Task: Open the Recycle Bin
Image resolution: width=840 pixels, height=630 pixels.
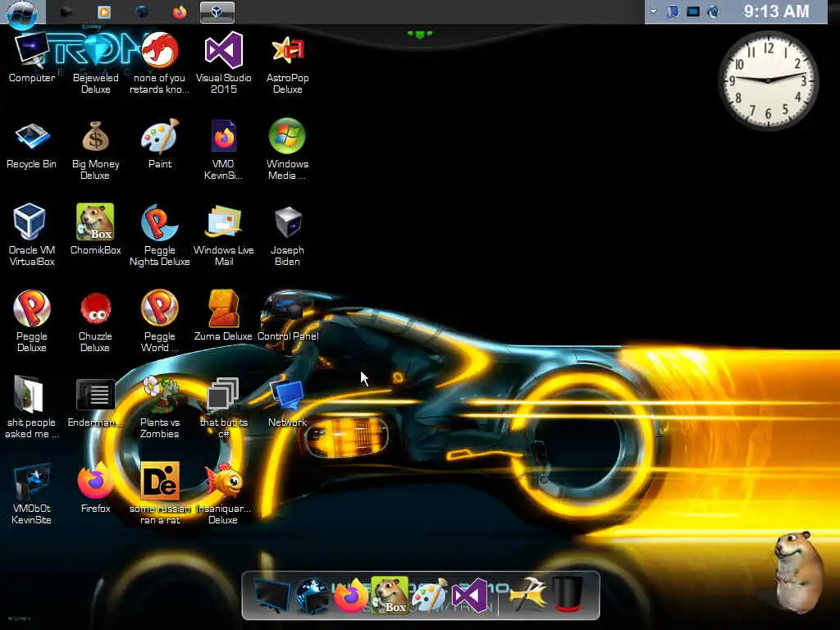Action: pos(31,144)
